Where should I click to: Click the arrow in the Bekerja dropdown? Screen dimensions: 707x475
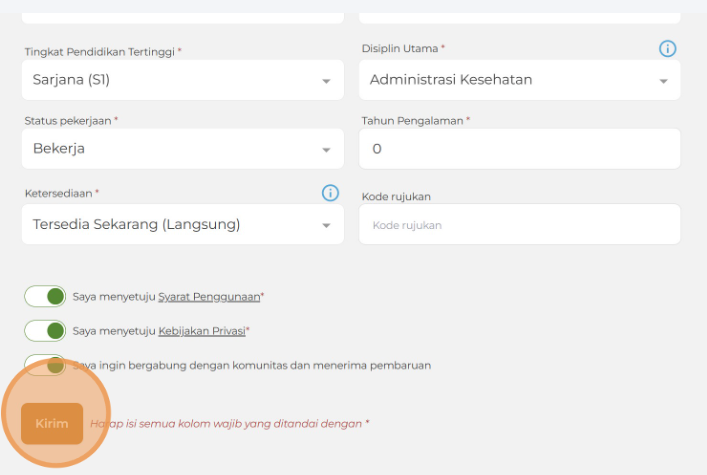pyautogui.click(x=326, y=150)
